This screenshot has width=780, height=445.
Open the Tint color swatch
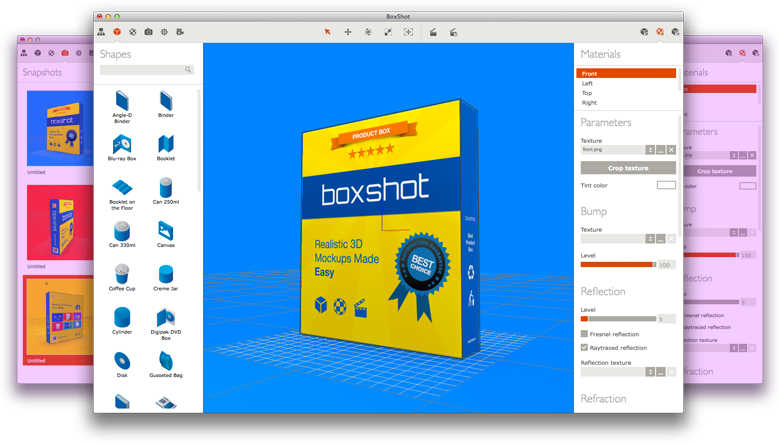[666, 185]
